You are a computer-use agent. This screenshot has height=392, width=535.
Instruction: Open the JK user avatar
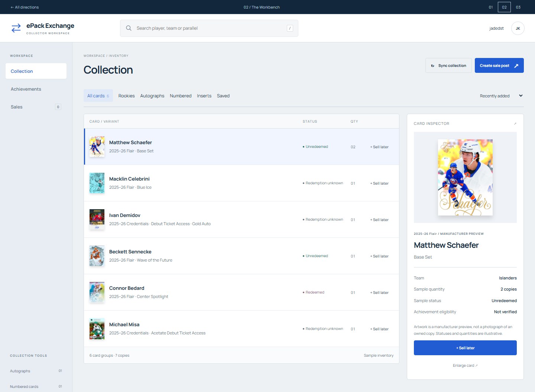pos(518,28)
